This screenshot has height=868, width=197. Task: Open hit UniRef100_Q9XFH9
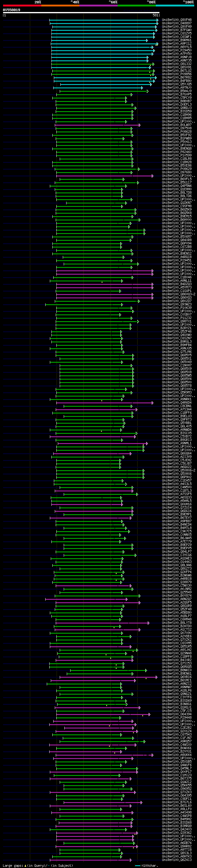pos(177,26)
